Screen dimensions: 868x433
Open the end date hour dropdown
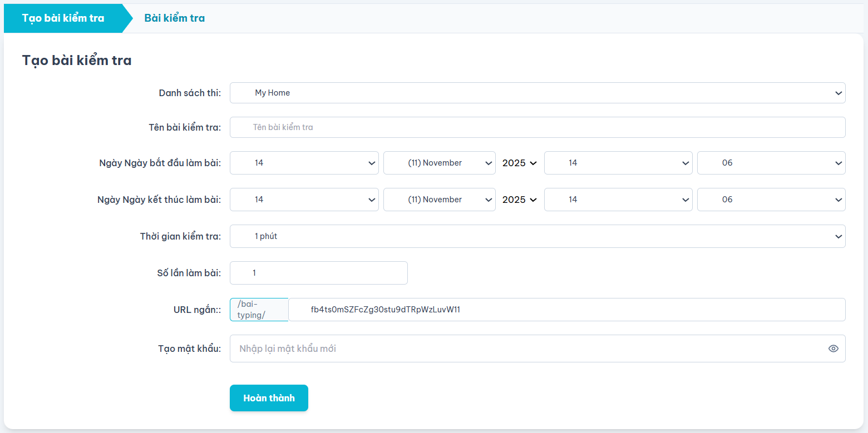[x=618, y=200]
